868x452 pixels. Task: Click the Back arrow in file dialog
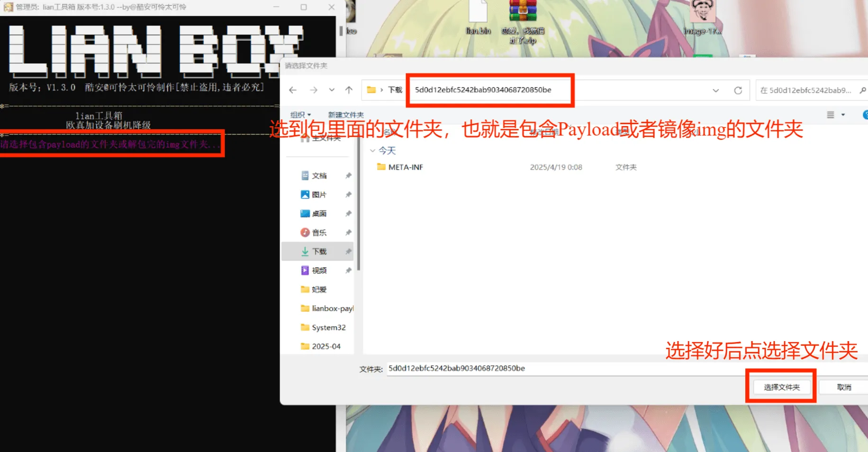[293, 90]
